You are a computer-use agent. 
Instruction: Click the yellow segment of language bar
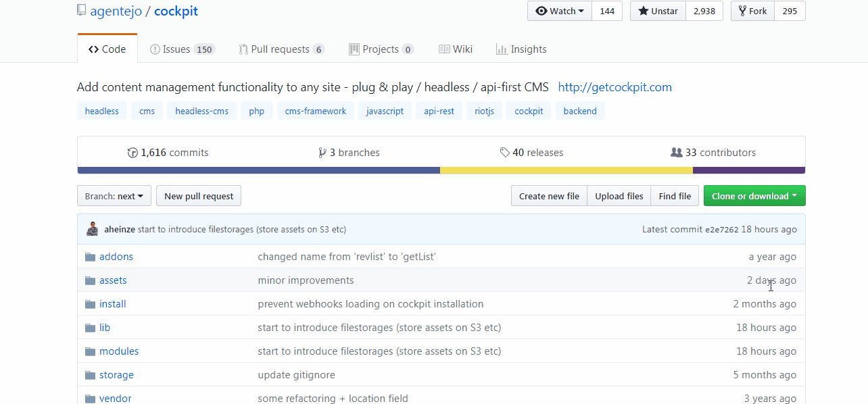[x=566, y=170]
